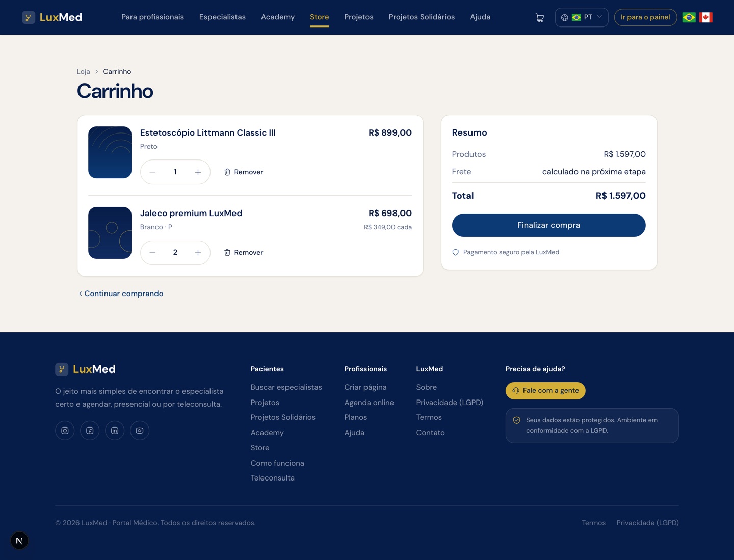Click Continuar comprando link
The width and height of the screenshot is (734, 560).
[121, 294]
